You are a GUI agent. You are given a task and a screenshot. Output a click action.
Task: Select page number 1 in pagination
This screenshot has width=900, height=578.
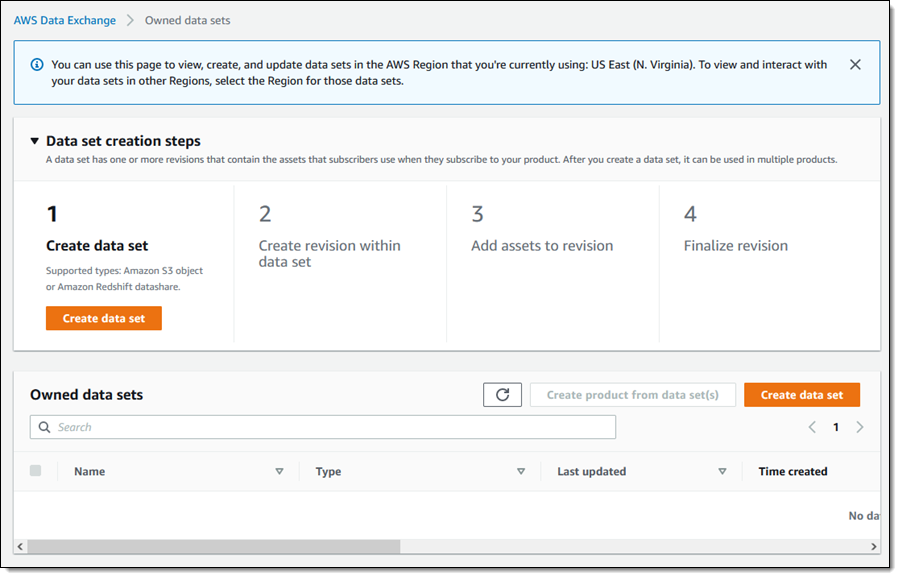836,427
